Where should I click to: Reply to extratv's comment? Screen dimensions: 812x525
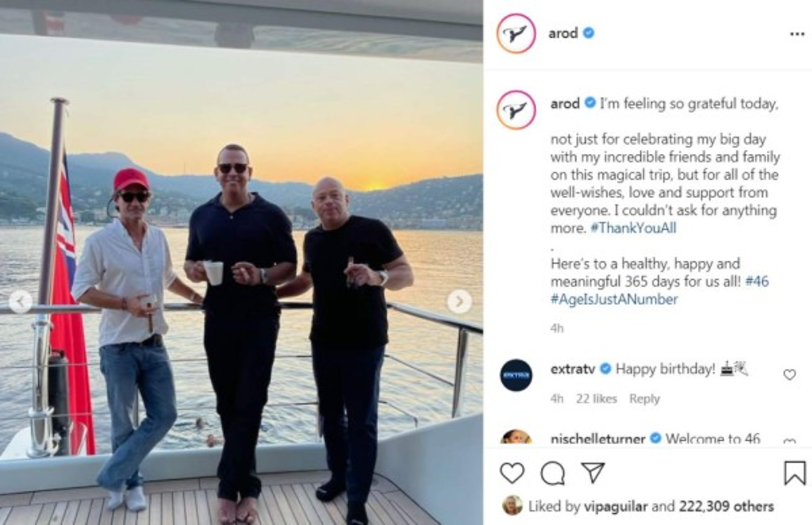click(644, 398)
